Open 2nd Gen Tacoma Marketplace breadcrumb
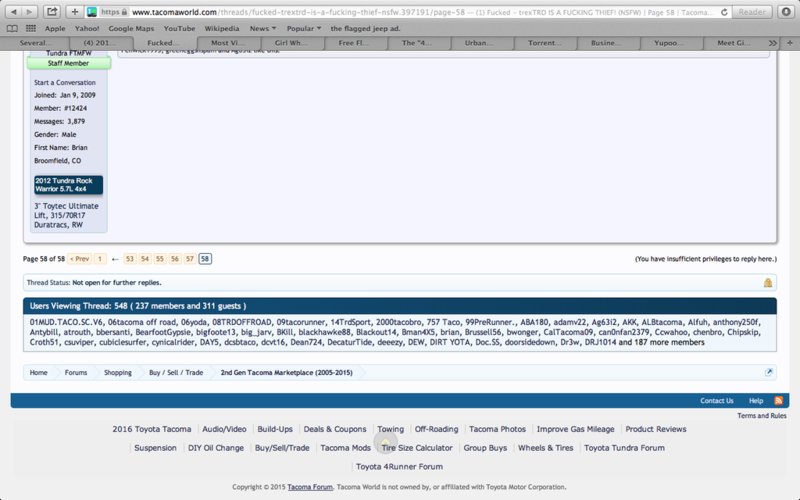Viewport: 800px width, 500px height. (287, 372)
